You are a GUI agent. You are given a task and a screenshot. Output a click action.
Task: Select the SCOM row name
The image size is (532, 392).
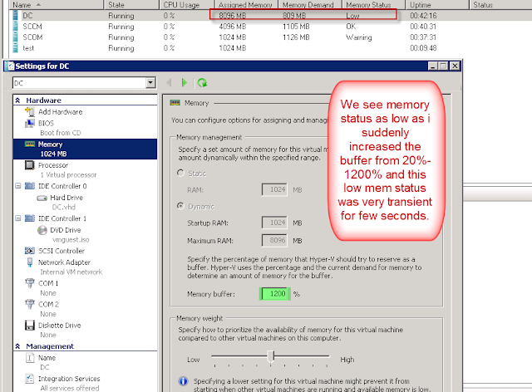pos(32,37)
